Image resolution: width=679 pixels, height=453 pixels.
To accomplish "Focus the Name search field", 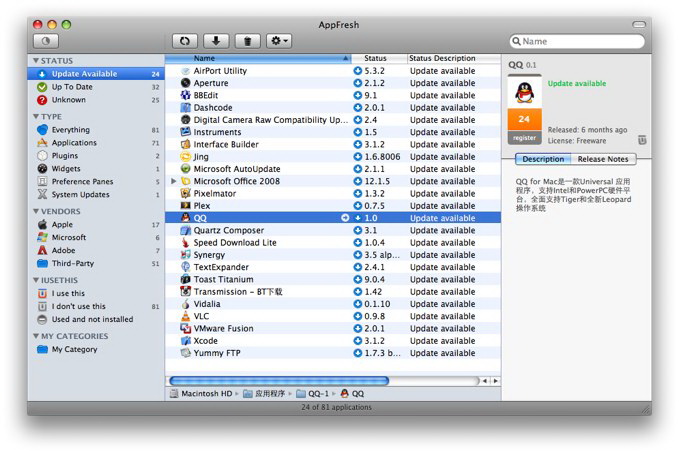I will 577,42.
